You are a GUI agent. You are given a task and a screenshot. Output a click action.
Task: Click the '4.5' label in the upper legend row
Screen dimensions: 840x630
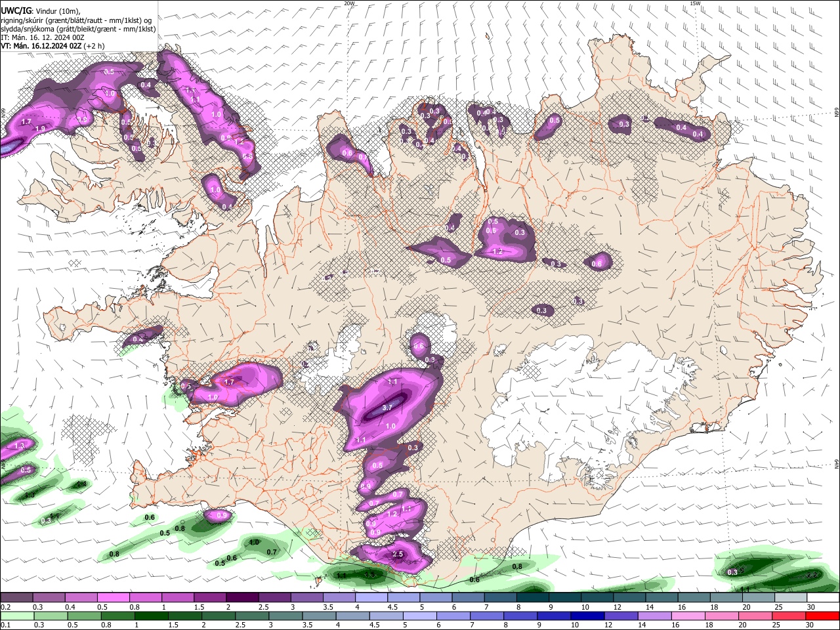pyautogui.click(x=392, y=607)
